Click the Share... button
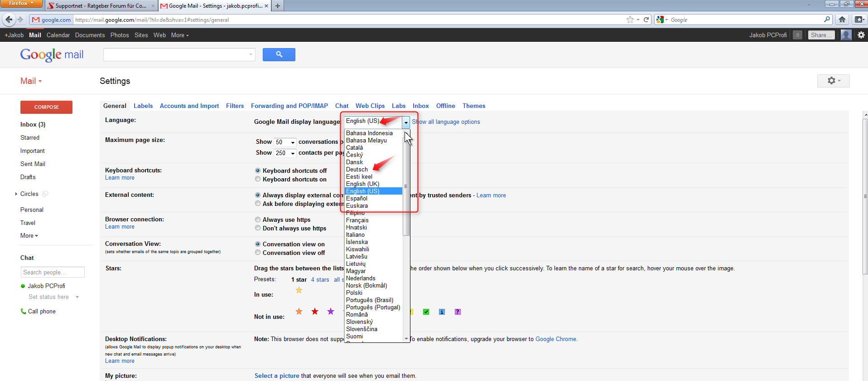 821,35
